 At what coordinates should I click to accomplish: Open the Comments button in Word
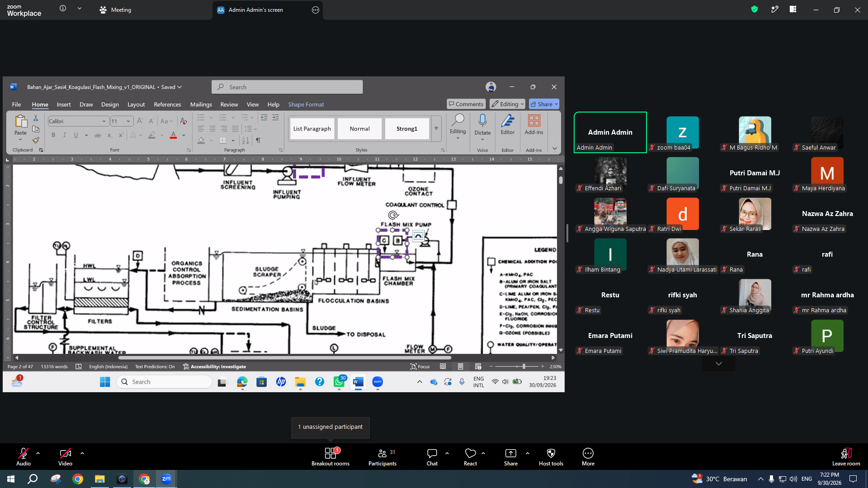(466, 104)
